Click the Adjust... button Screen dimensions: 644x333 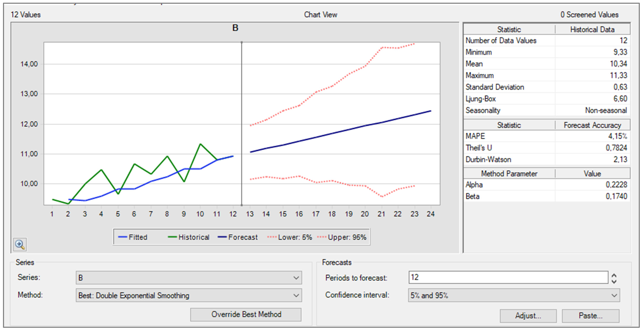pyautogui.click(x=528, y=316)
